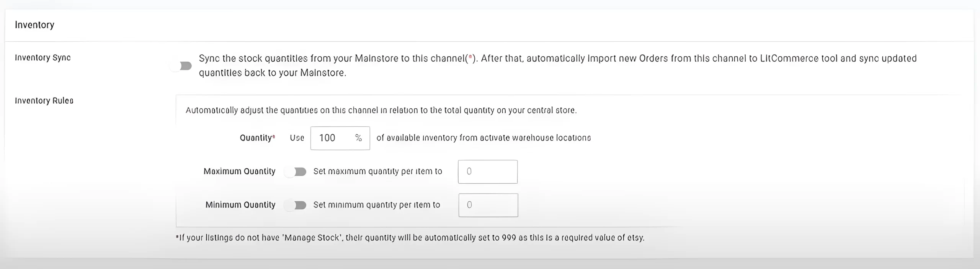Click the maximum quantity per item field
The width and height of the screenshot is (980, 269).
488,172
